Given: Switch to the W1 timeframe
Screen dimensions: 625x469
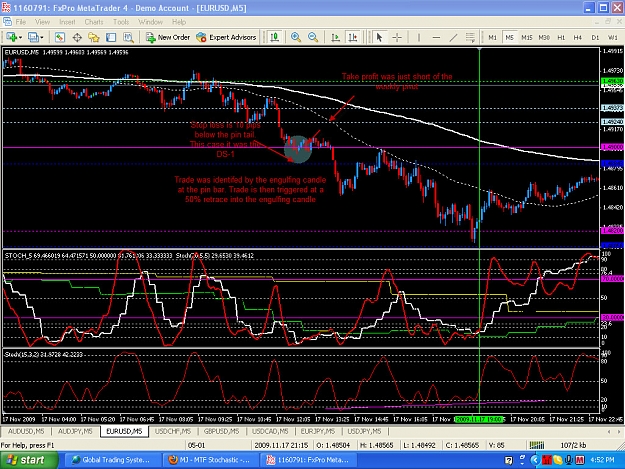Looking at the screenshot, I should [x=613, y=37].
